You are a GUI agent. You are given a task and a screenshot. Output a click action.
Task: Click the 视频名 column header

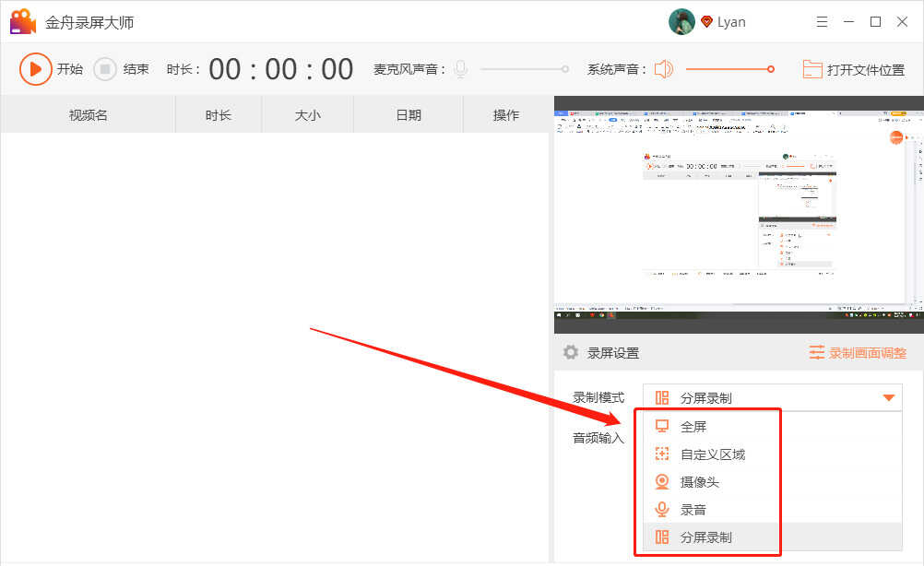pos(89,115)
